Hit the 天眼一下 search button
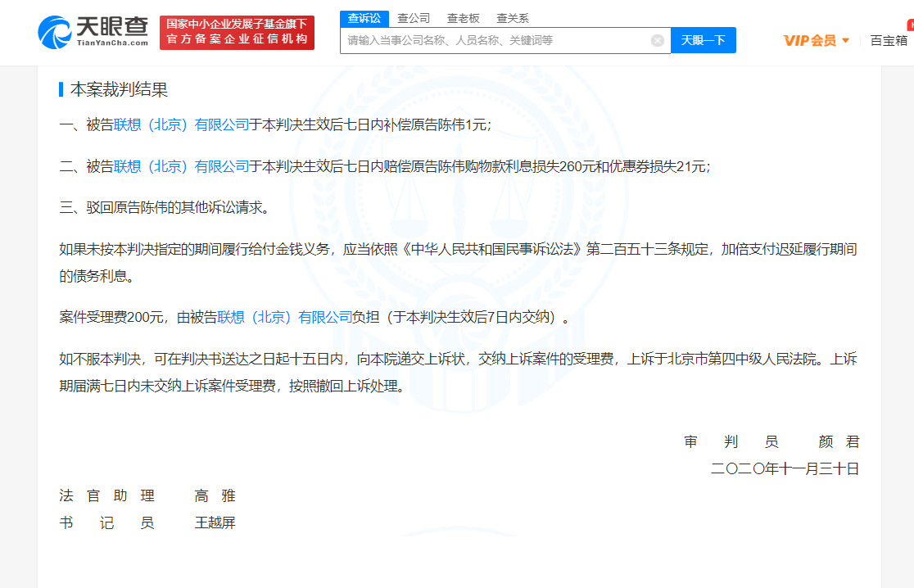 click(703, 40)
